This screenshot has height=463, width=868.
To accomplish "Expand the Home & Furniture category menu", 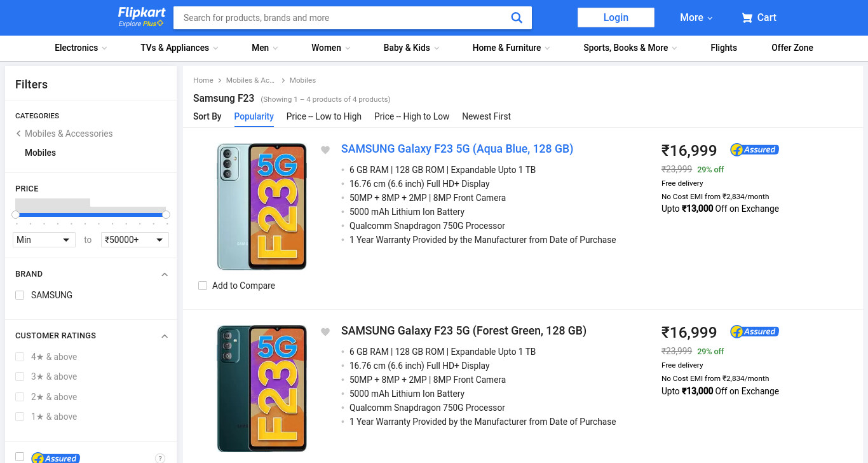I will pyautogui.click(x=511, y=48).
